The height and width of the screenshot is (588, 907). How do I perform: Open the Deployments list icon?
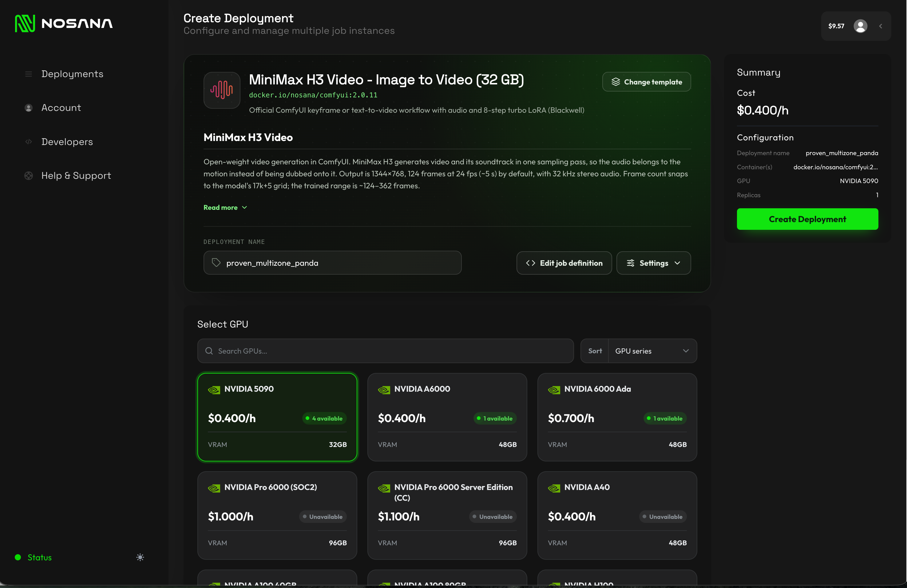(29, 74)
